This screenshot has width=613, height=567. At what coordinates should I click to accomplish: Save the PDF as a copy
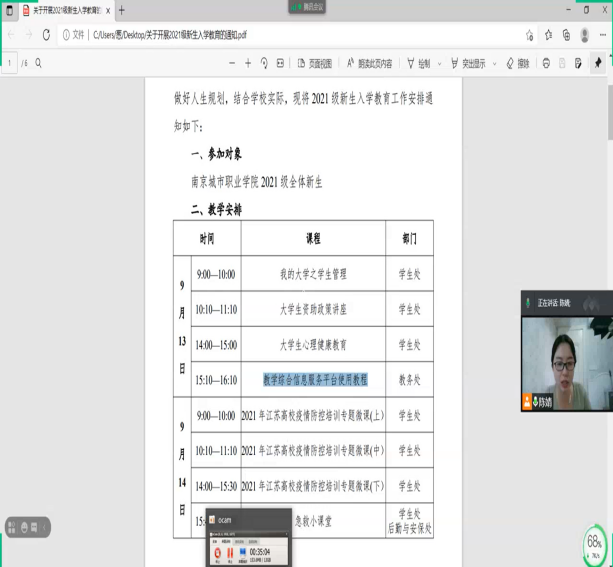(x=578, y=63)
